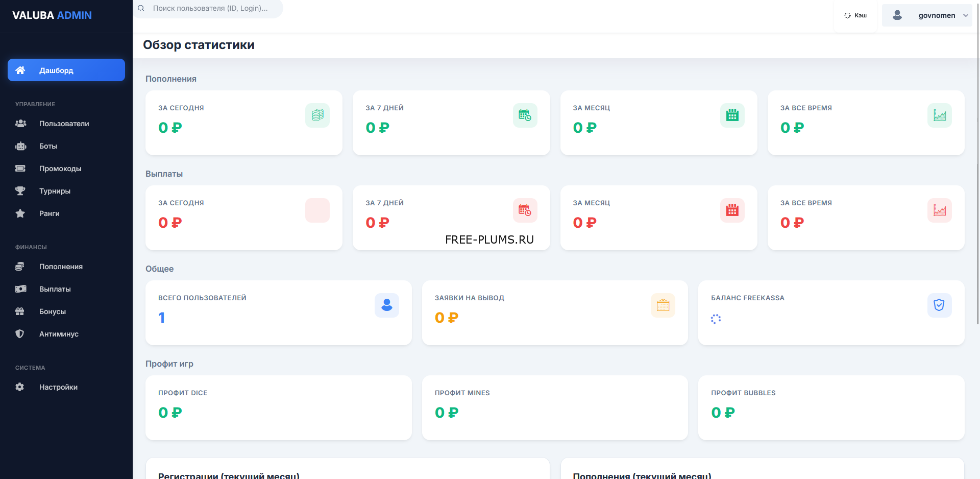Click the user icon in total users card
The width and height of the screenshot is (980, 479).
pyautogui.click(x=386, y=305)
